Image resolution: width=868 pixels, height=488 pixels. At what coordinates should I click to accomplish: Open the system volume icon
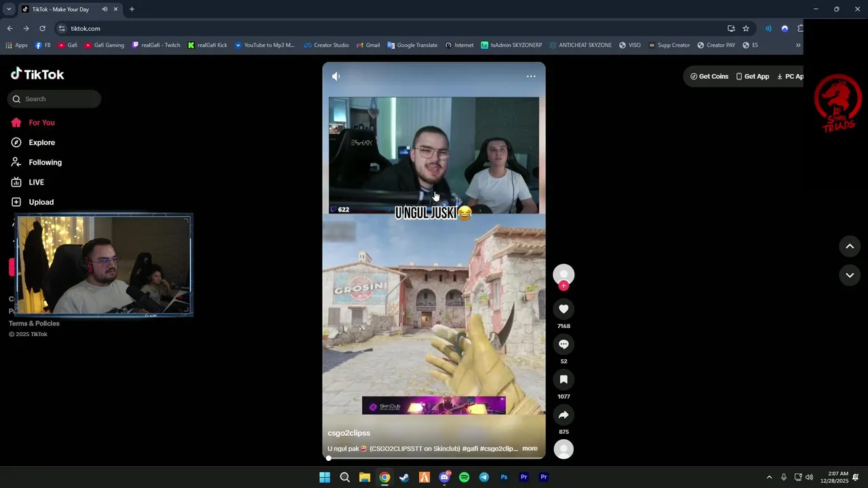pos(809,477)
